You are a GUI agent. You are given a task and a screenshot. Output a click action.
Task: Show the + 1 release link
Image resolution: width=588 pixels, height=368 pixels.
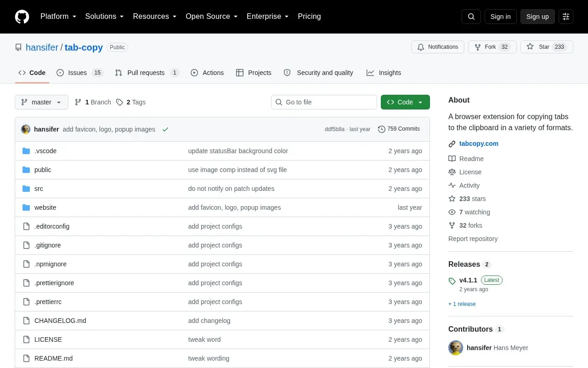tap(462, 304)
